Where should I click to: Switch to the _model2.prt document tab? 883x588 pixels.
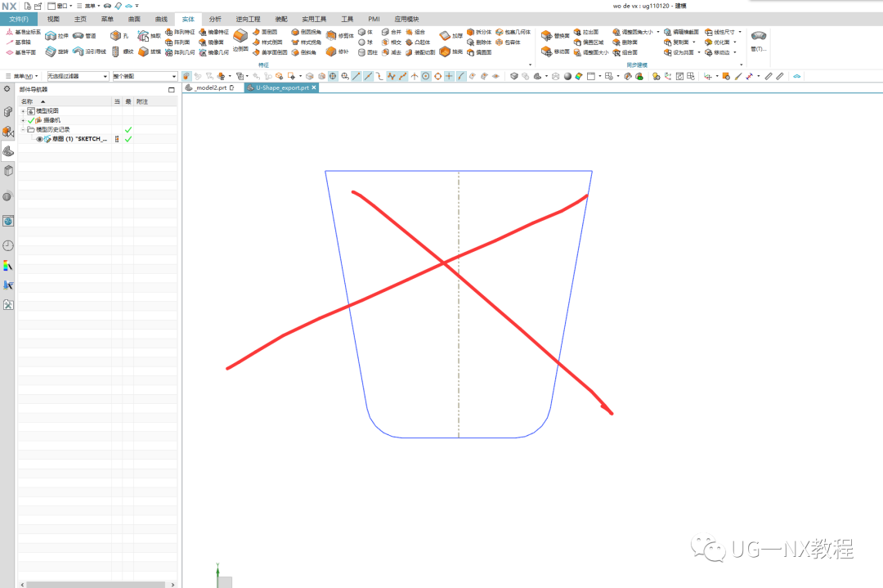209,88
